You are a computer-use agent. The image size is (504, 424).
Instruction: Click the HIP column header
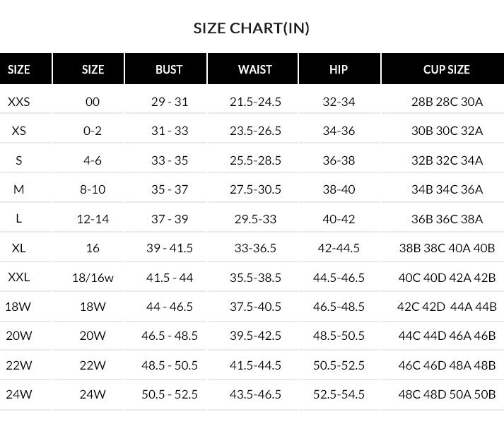(x=339, y=69)
